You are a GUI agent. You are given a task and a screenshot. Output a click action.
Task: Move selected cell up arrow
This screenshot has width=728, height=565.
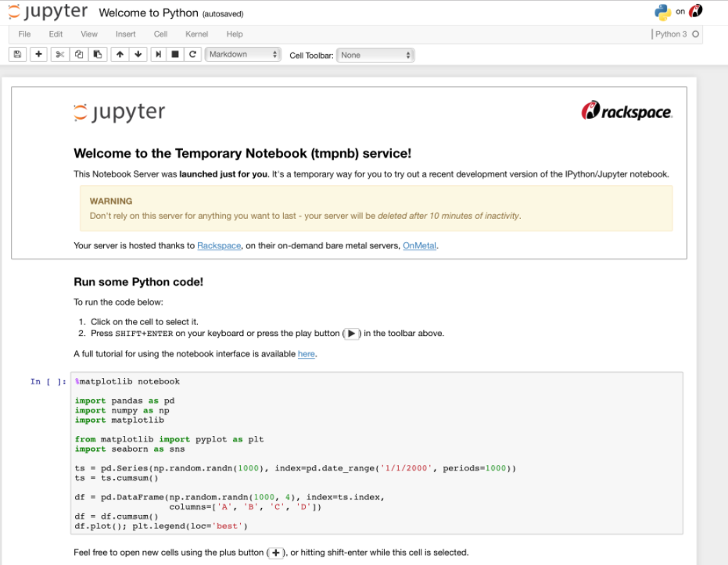pyautogui.click(x=120, y=54)
